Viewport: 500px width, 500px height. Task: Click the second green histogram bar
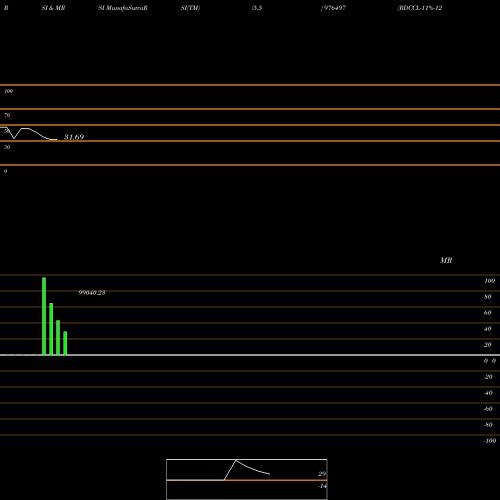(x=51, y=329)
